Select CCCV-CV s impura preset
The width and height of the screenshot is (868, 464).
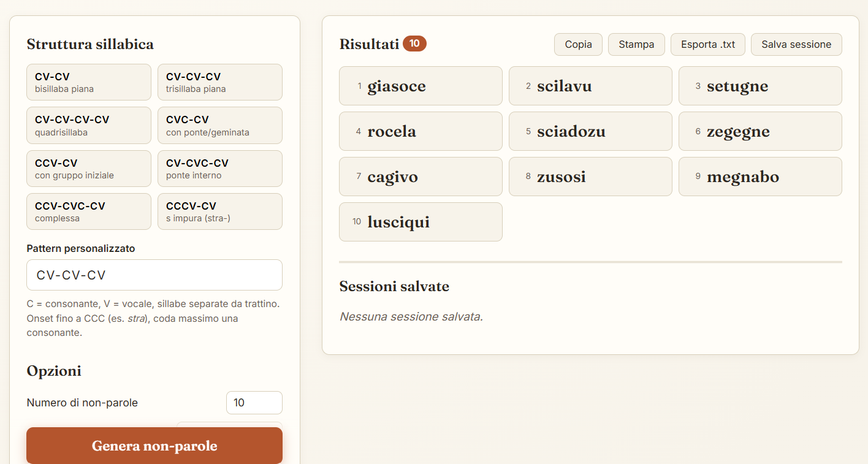[x=220, y=211]
